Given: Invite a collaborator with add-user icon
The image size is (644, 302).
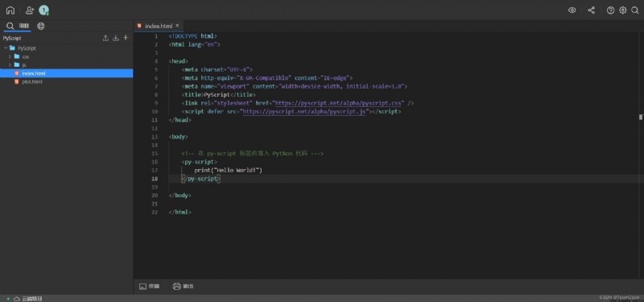Looking at the screenshot, I should [x=30, y=10].
